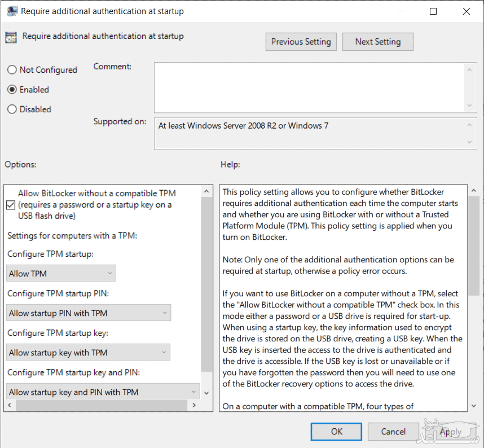Uncheck Allow BitLocker without a compatible TPM
484x448 pixels.
(x=11, y=205)
